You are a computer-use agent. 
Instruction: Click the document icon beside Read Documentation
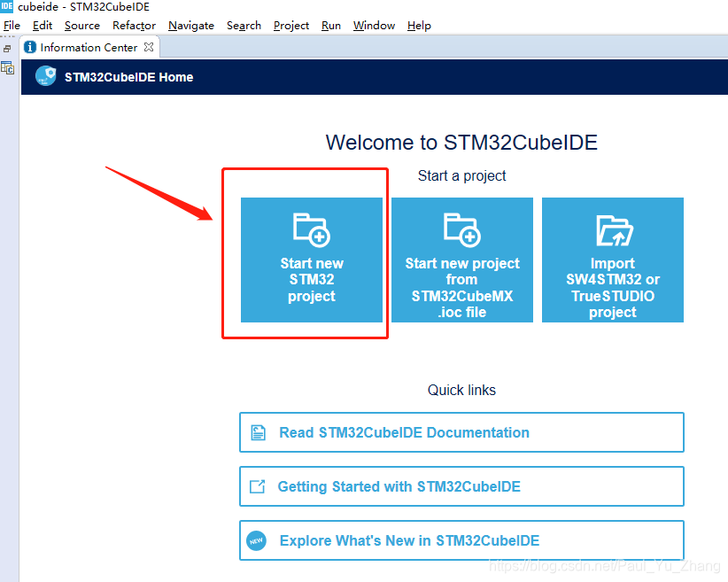[x=258, y=432]
